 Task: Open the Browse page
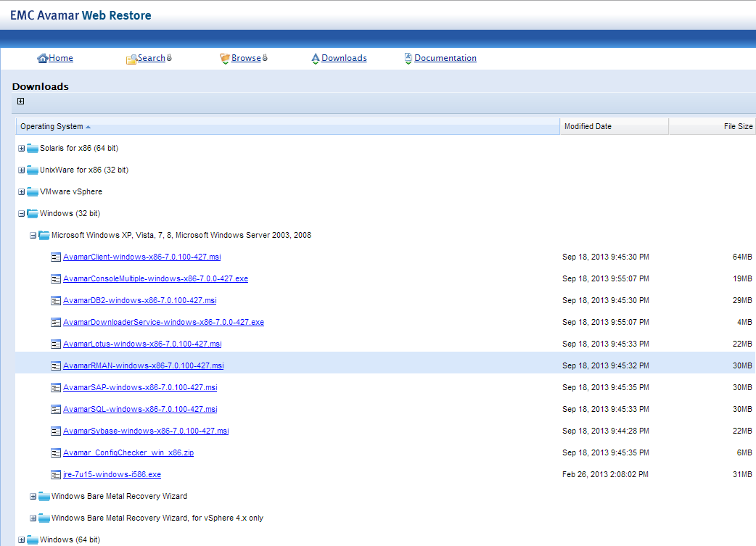pyautogui.click(x=246, y=58)
